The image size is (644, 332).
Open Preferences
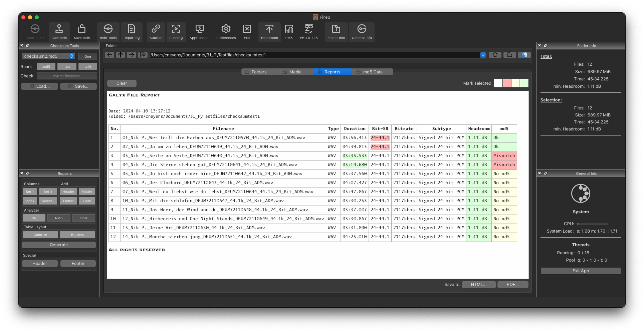tap(226, 32)
